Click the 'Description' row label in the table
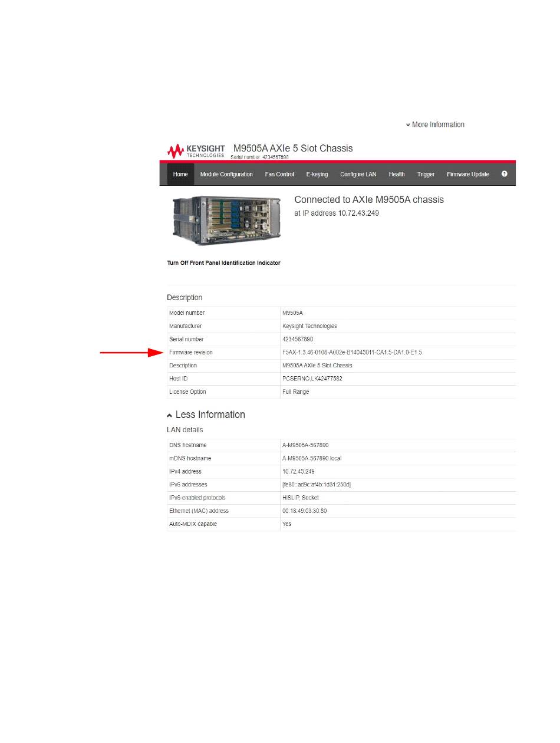The image size is (560, 743). (183, 366)
